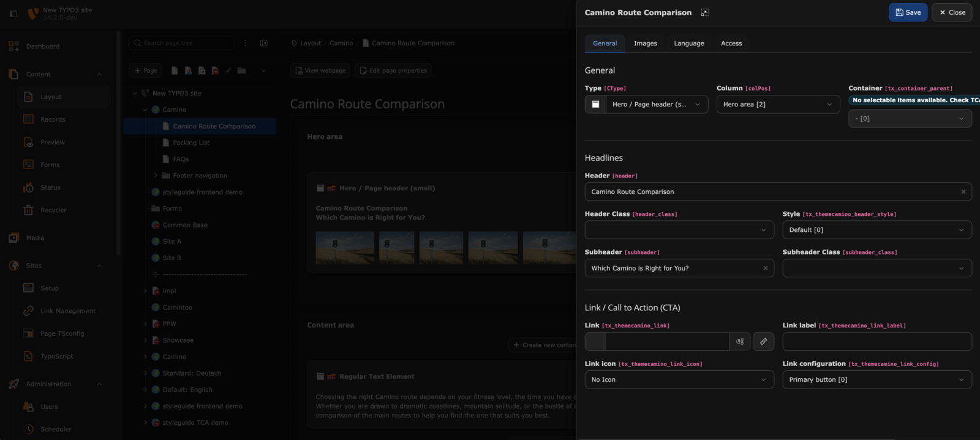Click the Save button
Viewport: 980px width, 440px height.
click(907, 12)
